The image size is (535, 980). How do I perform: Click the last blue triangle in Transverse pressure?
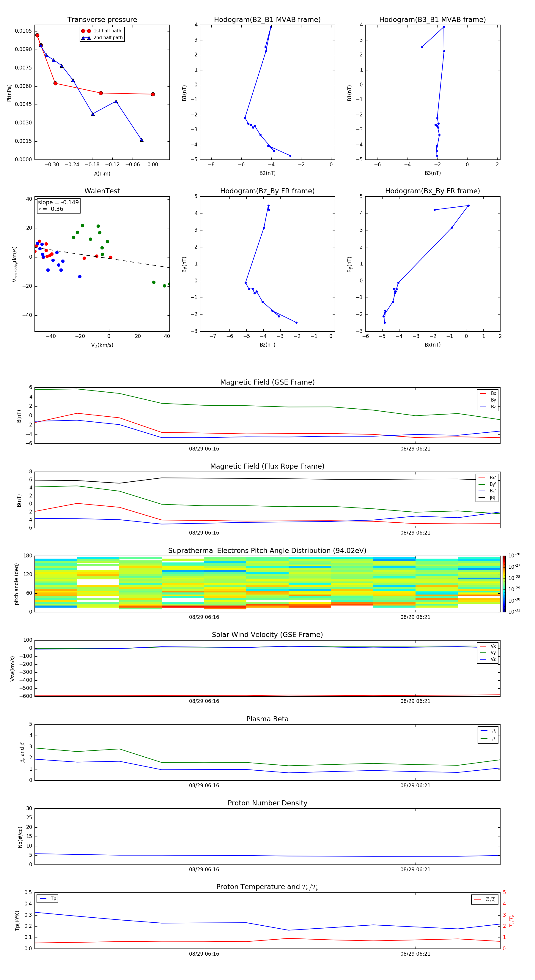142,140
